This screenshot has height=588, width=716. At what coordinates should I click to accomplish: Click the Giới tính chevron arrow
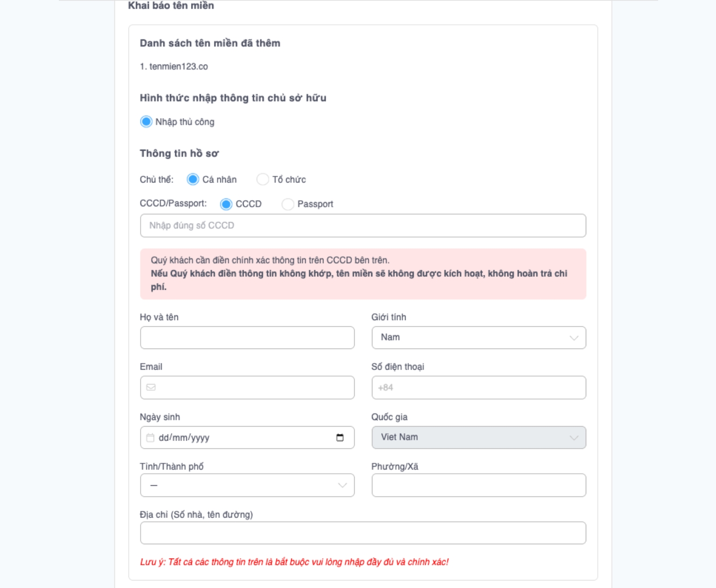[574, 338]
